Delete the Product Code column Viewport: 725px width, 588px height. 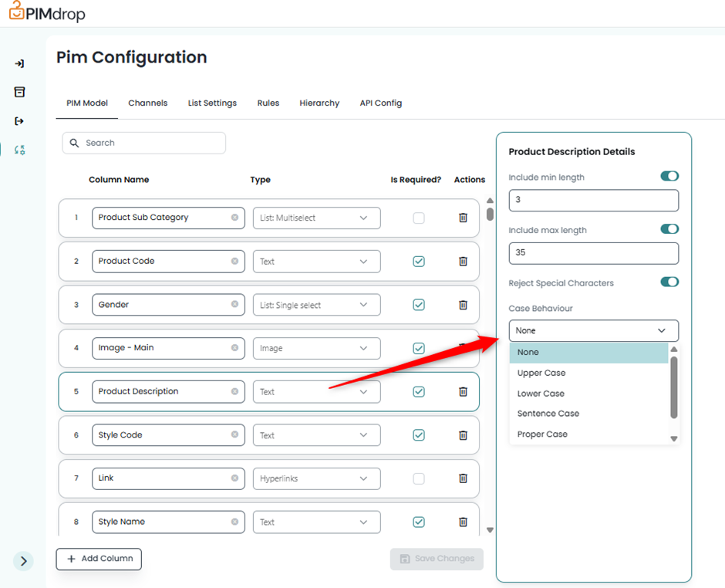463,262
